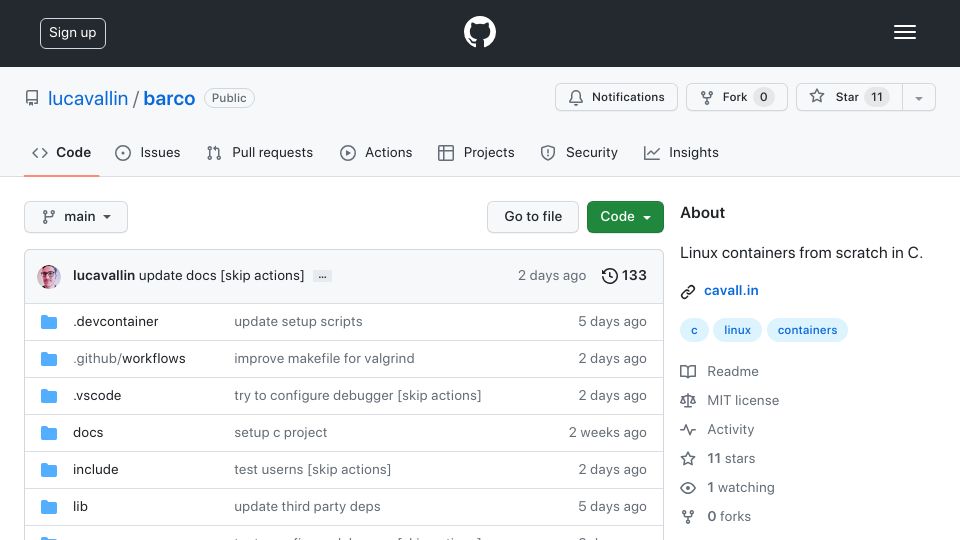
Task: Open the .devcontainer folder
Action: point(116,321)
